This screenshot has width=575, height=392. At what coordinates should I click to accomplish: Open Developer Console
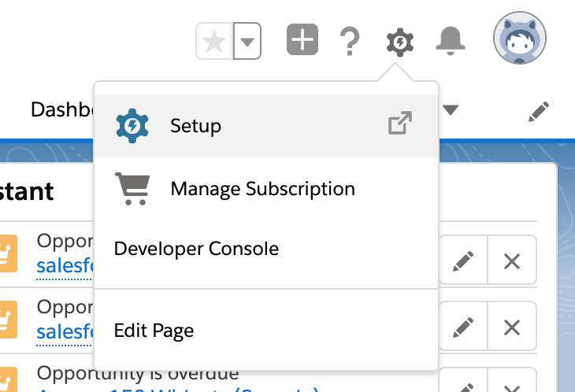tap(196, 250)
